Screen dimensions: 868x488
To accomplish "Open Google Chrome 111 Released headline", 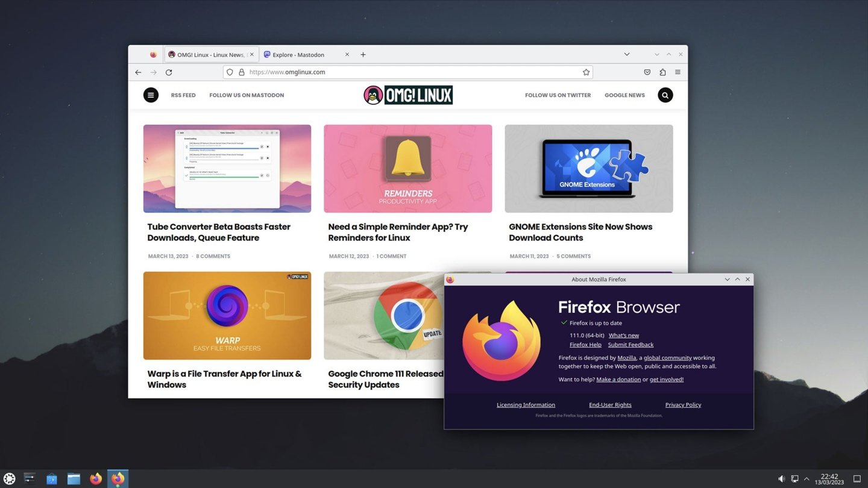I will (386, 379).
